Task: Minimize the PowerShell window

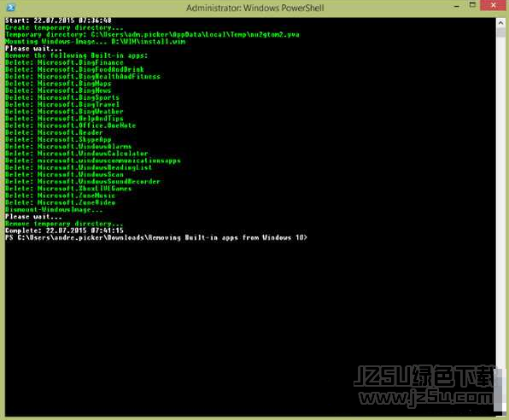Action: coord(457,6)
